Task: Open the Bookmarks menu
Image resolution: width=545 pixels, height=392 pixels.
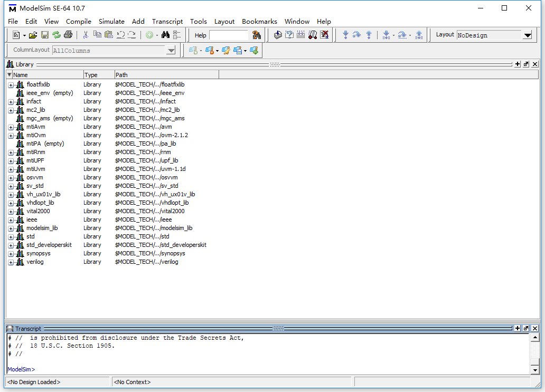Action: pos(260,22)
